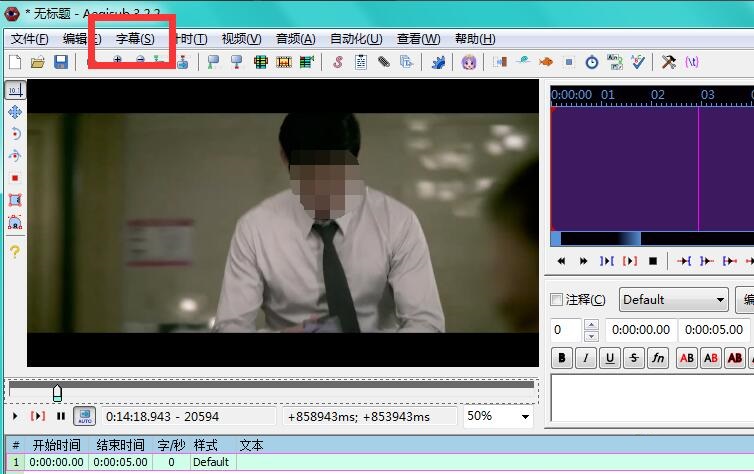The width and height of the screenshot is (754, 474).
Task: Pause the video playback
Action: (61, 416)
